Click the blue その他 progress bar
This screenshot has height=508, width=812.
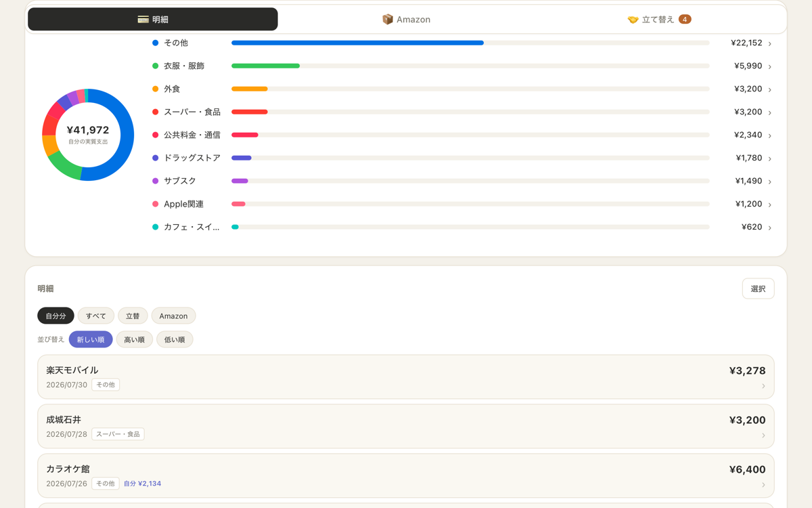coord(357,43)
